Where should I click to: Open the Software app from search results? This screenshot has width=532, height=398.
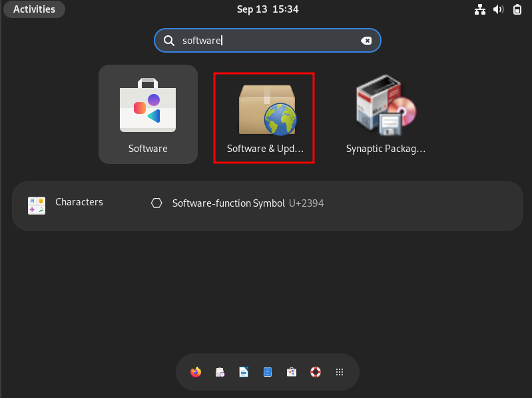click(148, 114)
